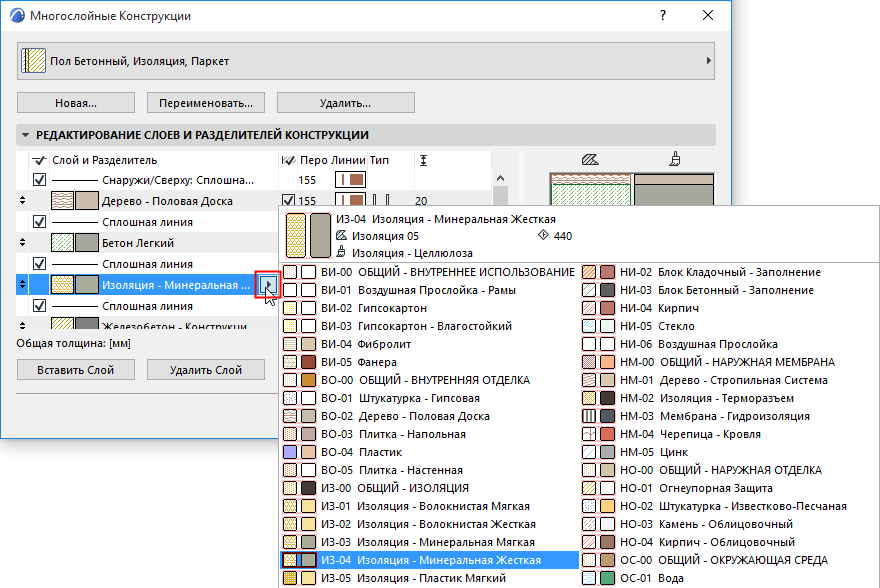Screen dimensions: 880x588
Task: Select 'ИЗ-05 Изоляция - Пластик Мягкий' entry
Action: [429, 578]
